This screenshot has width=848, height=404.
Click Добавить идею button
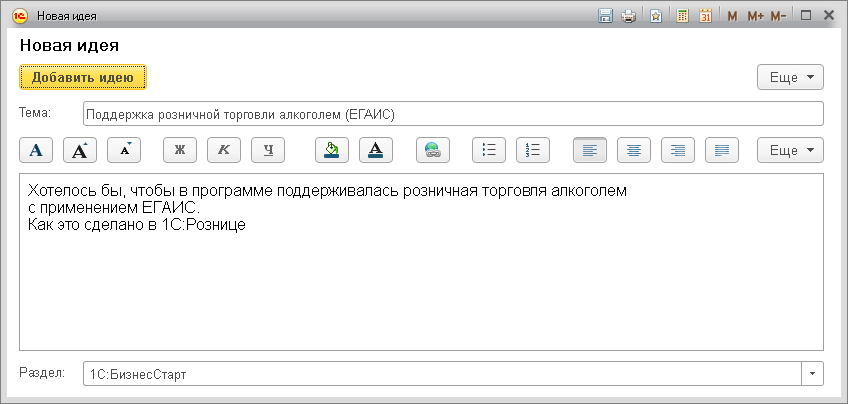83,77
